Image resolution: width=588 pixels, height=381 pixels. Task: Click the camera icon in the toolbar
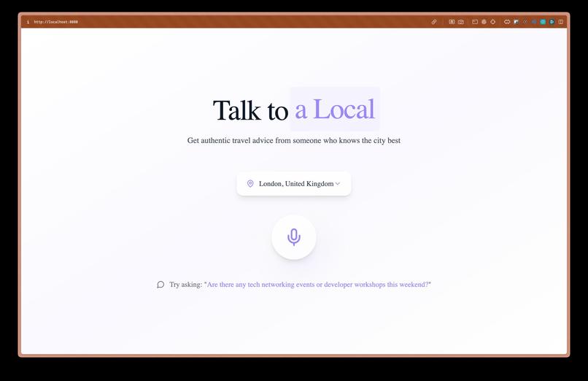(x=461, y=22)
